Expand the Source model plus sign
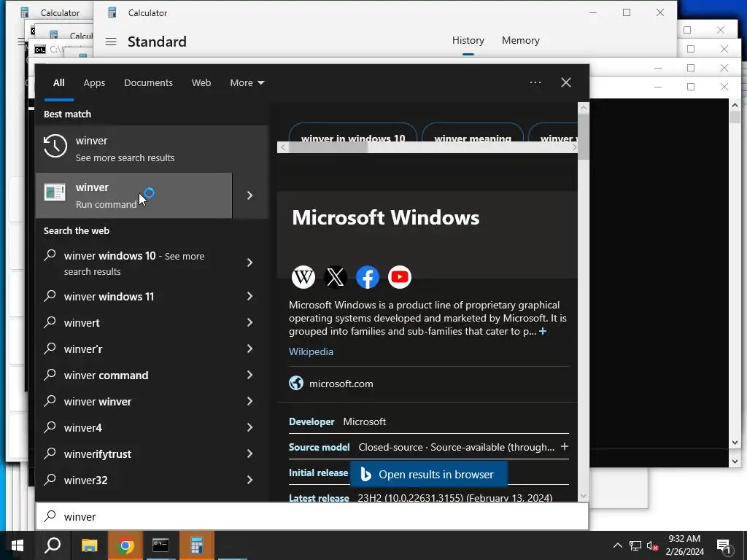The height and width of the screenshot is (560, 747). point(565,446)
